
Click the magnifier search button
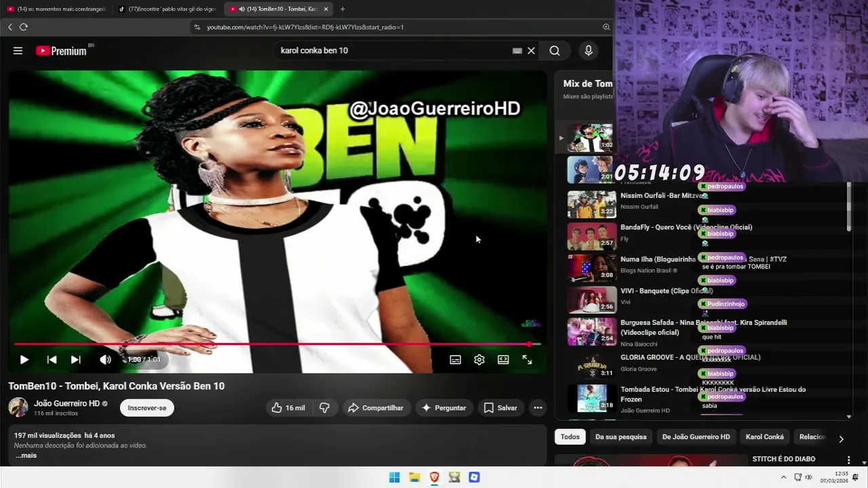(x=555, y=51)
